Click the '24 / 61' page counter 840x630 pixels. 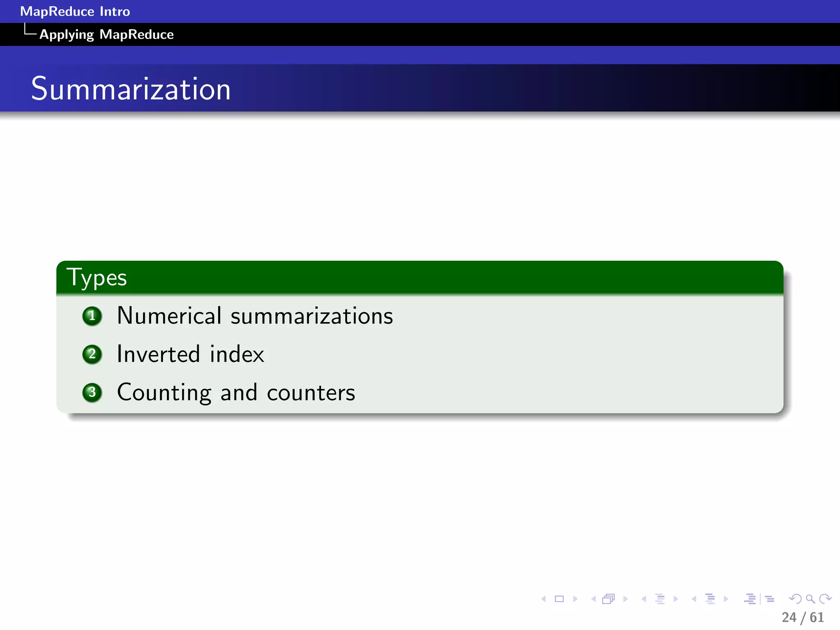click(x=803, y=617)
